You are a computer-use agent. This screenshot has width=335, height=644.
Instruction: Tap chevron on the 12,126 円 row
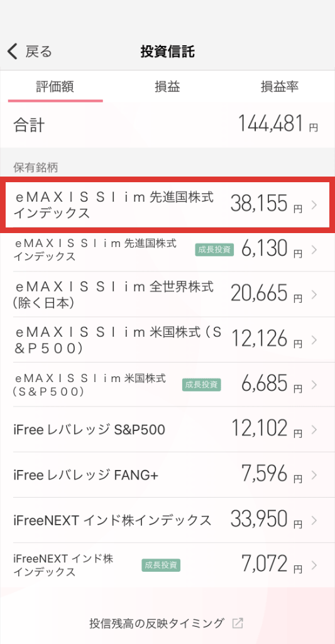[314, 340]
